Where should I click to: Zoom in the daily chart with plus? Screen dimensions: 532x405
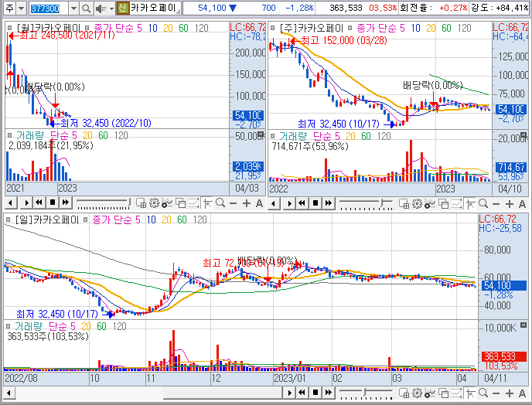(510, 393)
